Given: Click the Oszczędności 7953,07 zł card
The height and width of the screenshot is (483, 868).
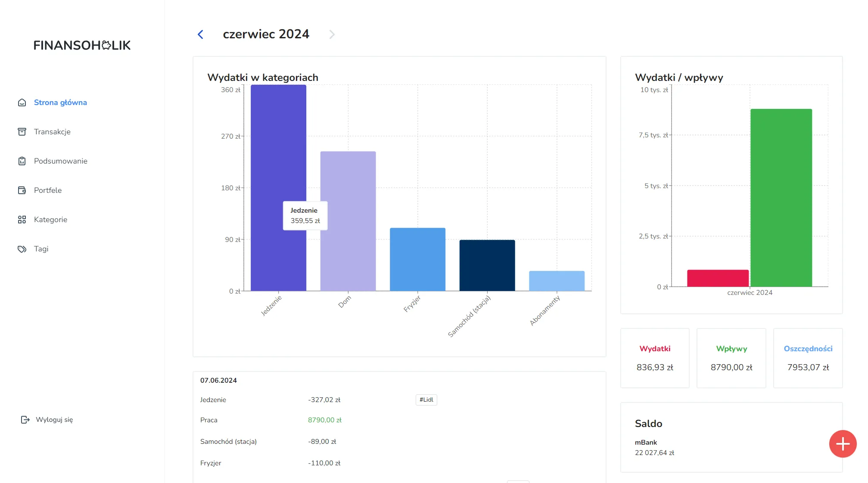Looking at the screenshot, I should (808, 358).
